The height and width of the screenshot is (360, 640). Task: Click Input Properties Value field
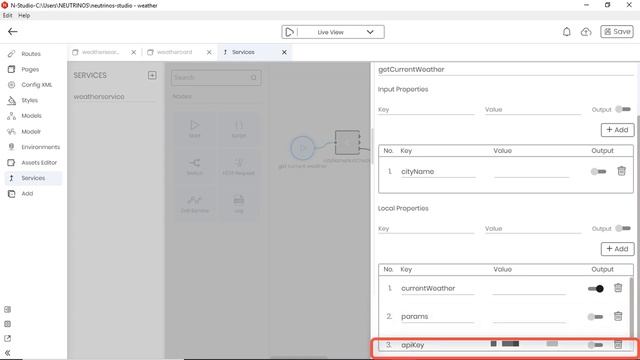pos(533,109)
